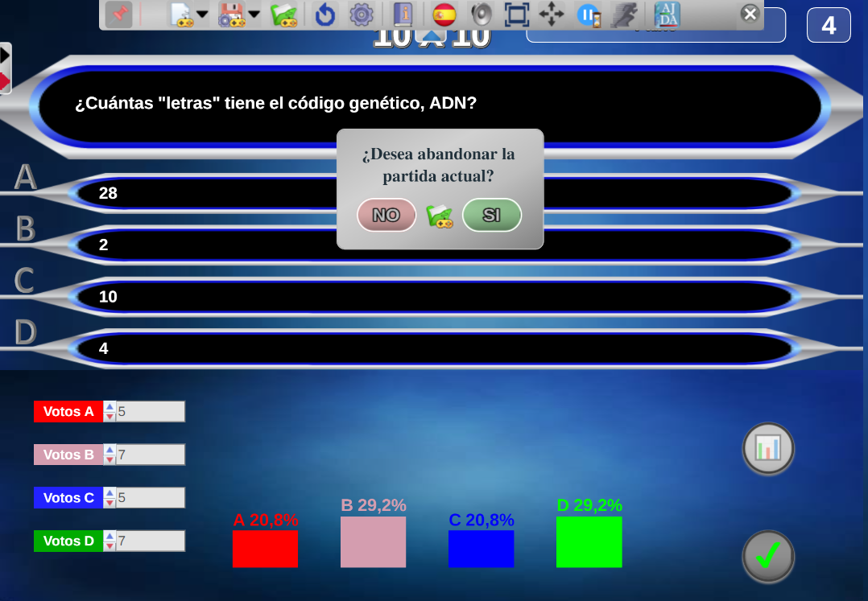This screenshot has width=868, height=601.
Task: Click the Votos B number field
Action: pos(151,455)
